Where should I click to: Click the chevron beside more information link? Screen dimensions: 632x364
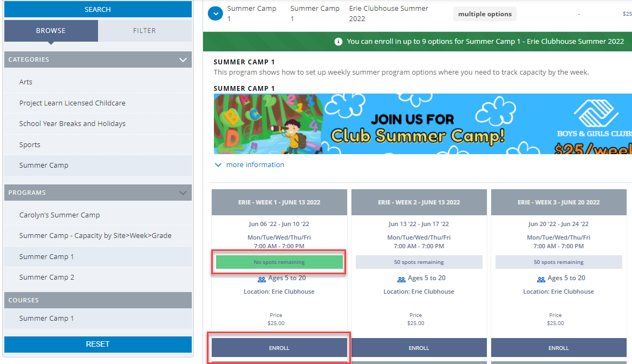point(218,165)
